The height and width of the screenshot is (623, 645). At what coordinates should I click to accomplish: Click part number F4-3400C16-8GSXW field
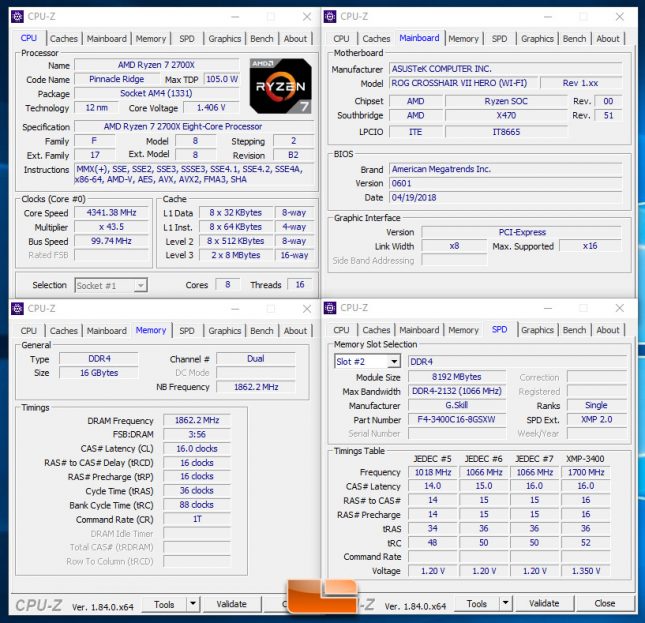(x=457, y=419)
